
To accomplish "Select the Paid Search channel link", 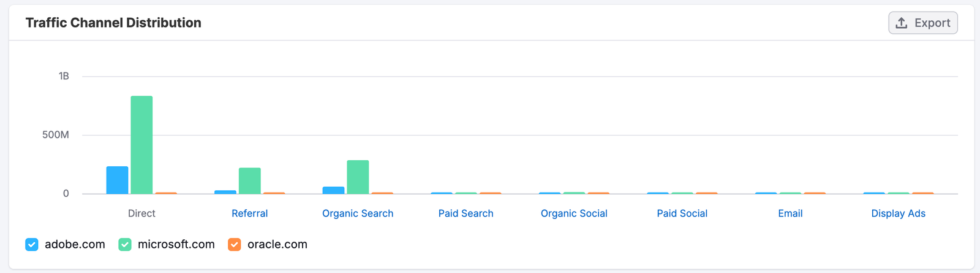I will (466, 213).
